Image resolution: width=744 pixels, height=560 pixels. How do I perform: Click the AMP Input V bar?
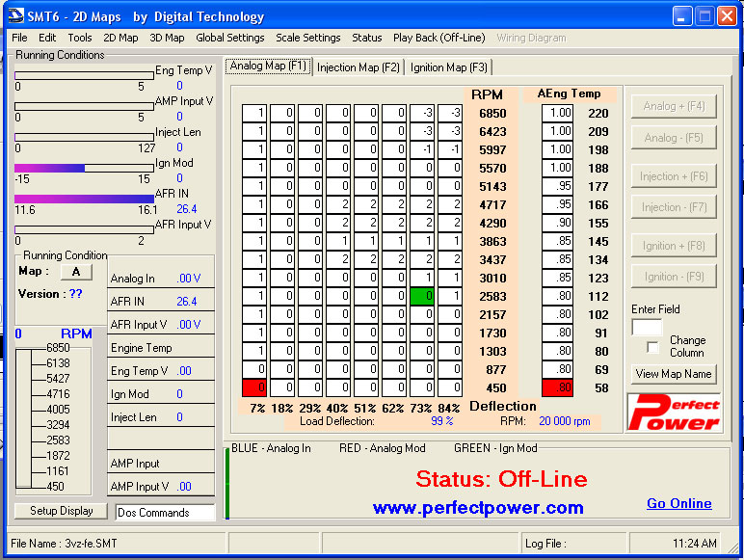(x=85, y=106)
